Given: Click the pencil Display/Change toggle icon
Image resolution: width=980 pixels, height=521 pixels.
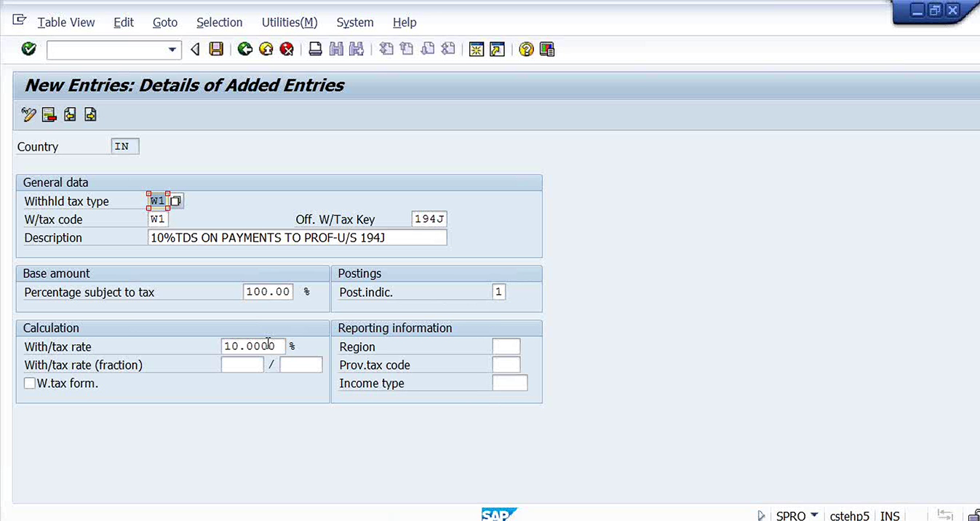Looking at the screenshot, I should point(28,114).
